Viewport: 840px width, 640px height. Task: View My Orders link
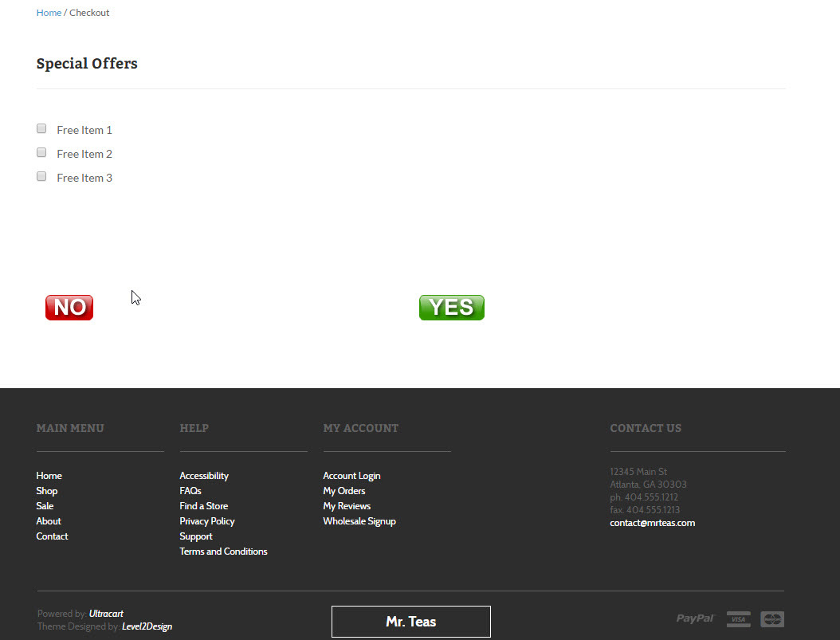344,491
